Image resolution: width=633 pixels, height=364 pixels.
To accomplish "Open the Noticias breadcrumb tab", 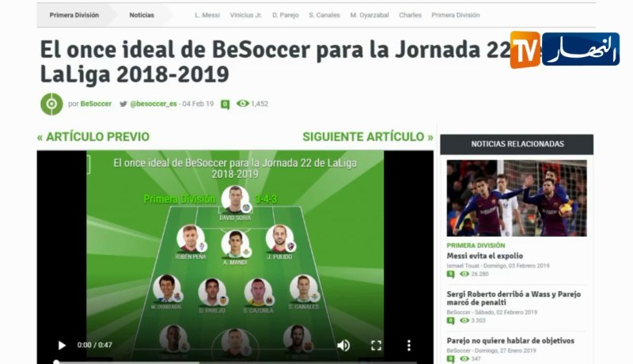I will pyautogui.click(x=142, y=15).
